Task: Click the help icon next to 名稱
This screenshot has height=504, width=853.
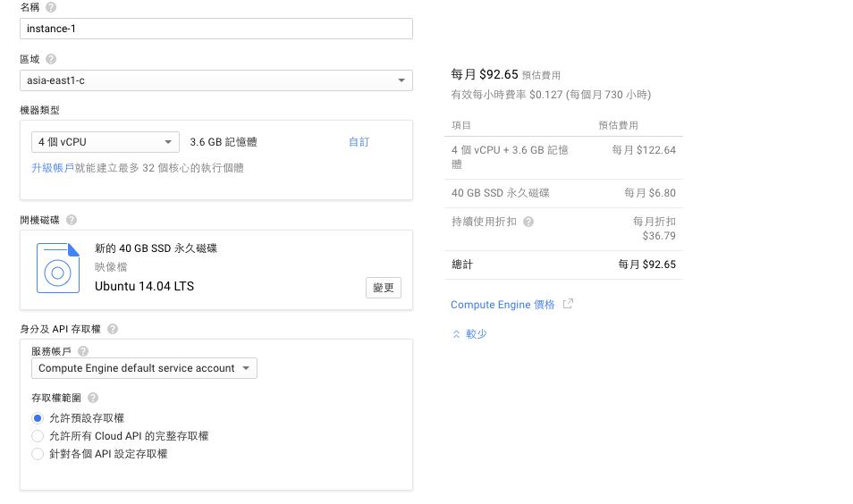Action: coord(51,7)
